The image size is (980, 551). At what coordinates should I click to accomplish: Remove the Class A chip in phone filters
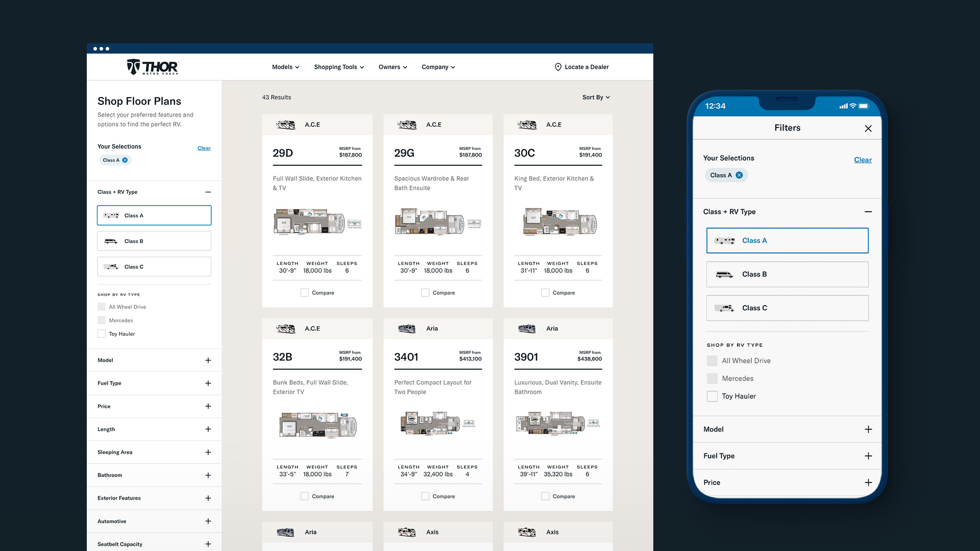(x=739, y=175)
